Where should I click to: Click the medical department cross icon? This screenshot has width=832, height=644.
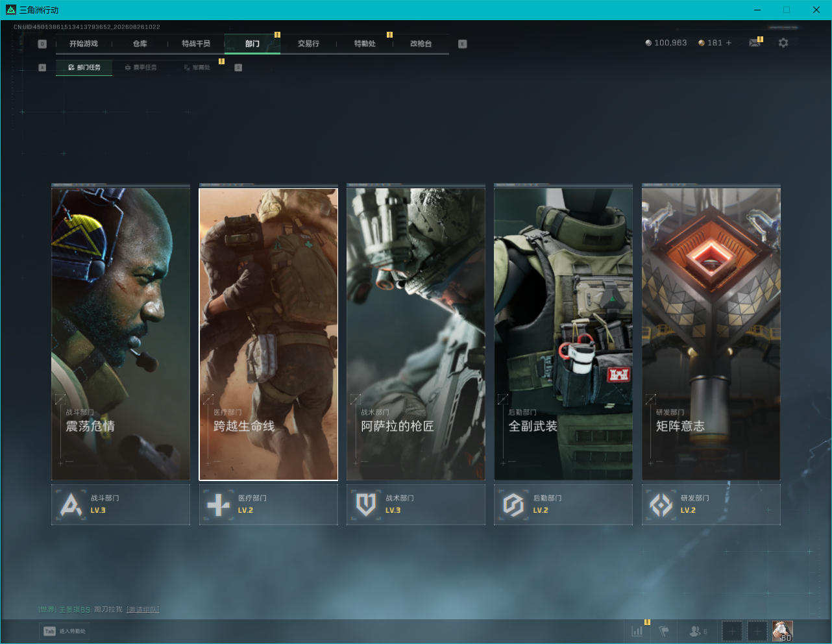click(x=218, y=504)
